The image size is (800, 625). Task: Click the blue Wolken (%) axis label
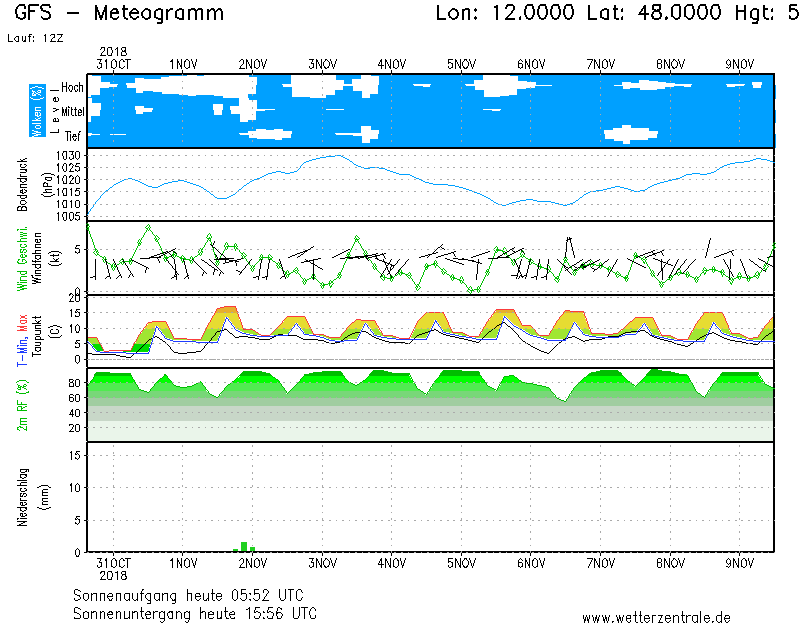pos(37,111)
